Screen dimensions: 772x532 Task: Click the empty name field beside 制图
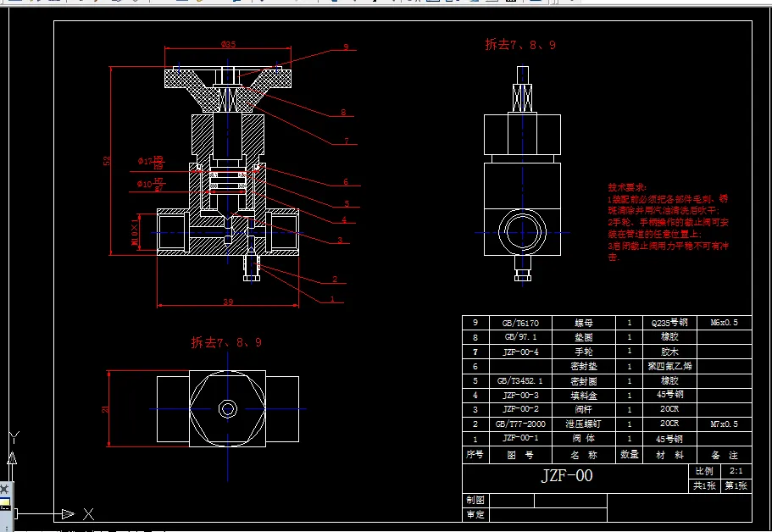512,500
